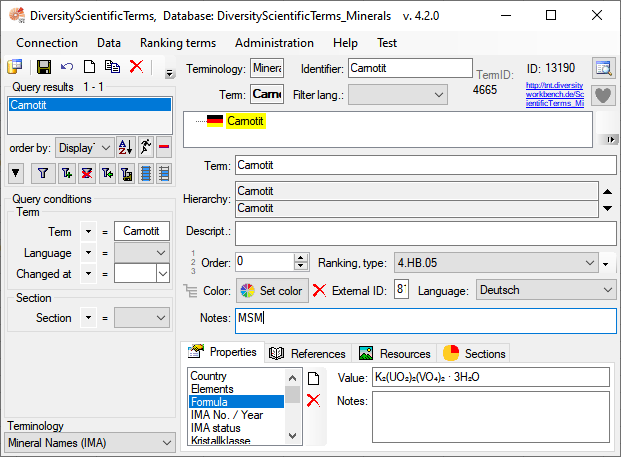Delete the record with the toolbar red X
The height and width of the screenshot is (457, 621).
click(x=136, y=67)
